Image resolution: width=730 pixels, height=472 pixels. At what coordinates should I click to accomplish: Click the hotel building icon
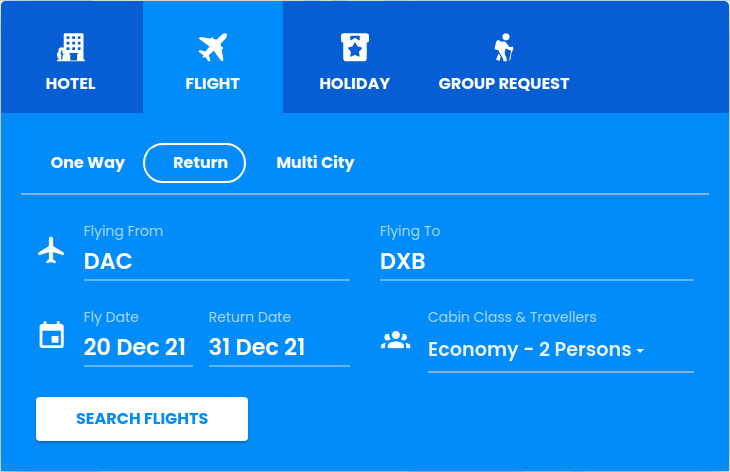click(x=71, y=47)
